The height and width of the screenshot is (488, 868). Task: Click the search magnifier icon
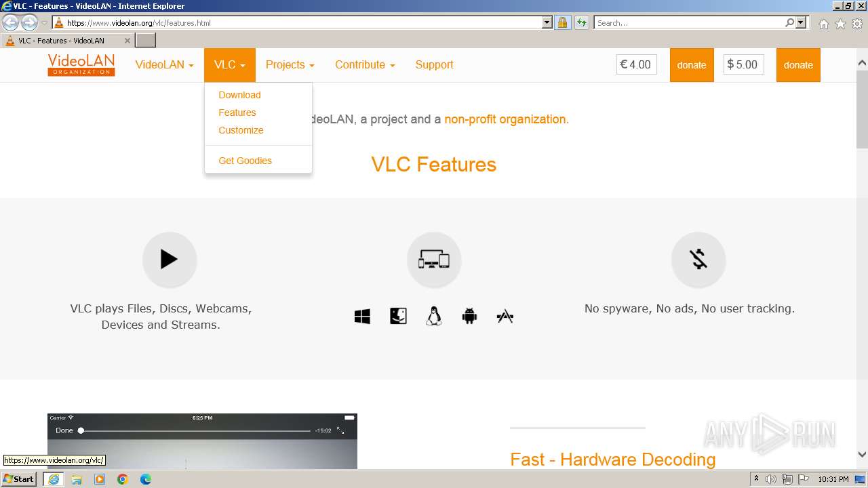[789, 22]
